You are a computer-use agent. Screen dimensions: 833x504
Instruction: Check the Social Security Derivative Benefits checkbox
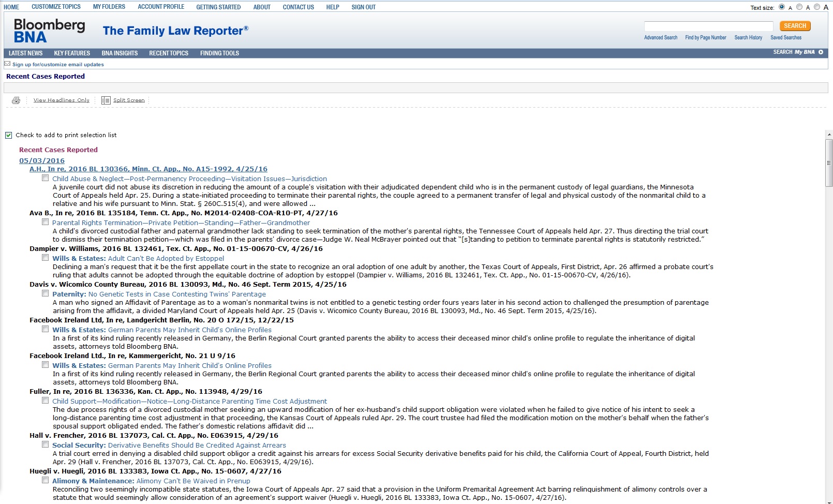(x=46, y=444)
